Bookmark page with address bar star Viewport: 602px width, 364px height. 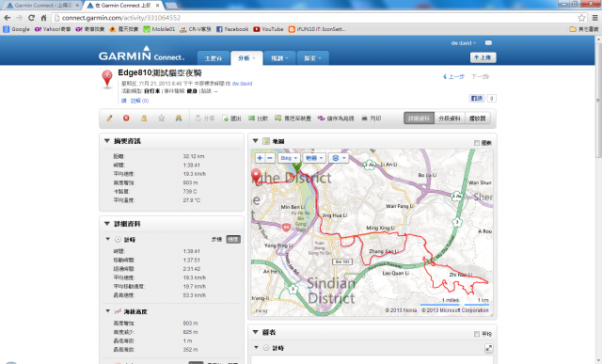[581, 18]
